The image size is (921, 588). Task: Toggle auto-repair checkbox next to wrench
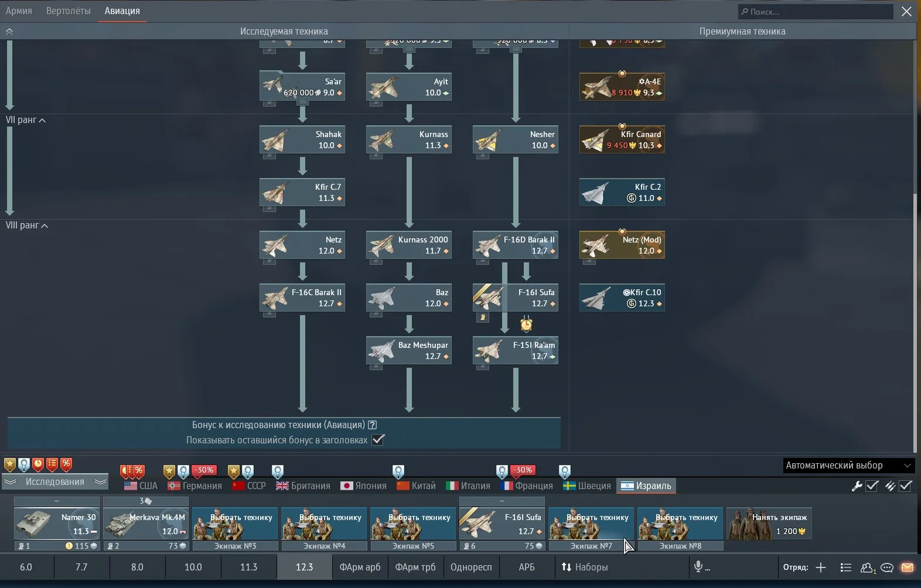point(872,486)
